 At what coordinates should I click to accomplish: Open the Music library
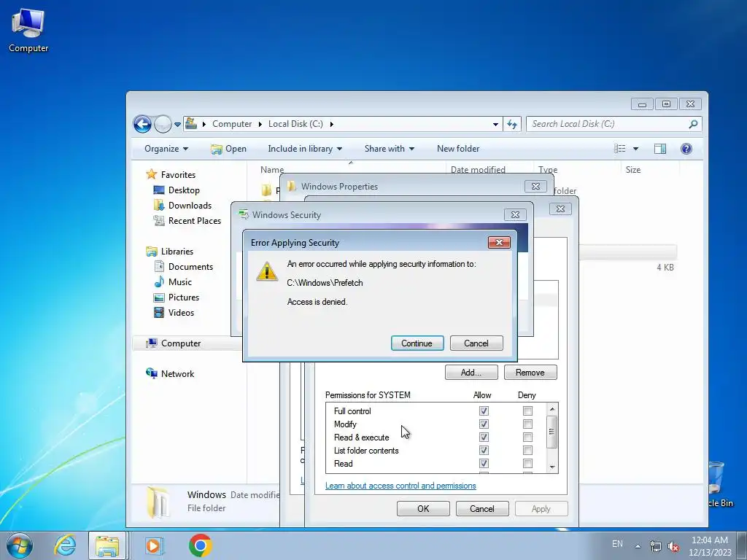click(x=173, y=282)
